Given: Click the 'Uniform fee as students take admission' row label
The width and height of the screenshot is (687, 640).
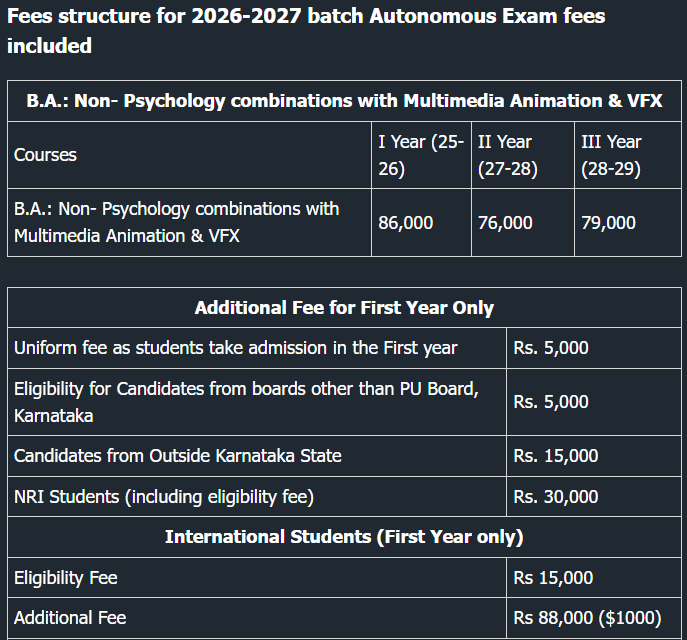Looking at the screenshot, I should click(236, 348).
